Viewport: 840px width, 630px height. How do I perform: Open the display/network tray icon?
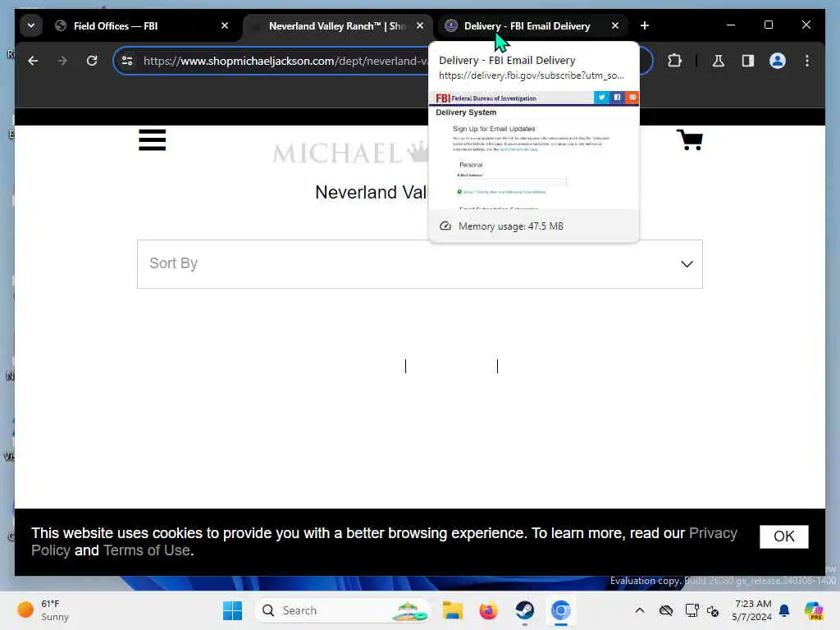pyautogui.click(x=692, y=610)
